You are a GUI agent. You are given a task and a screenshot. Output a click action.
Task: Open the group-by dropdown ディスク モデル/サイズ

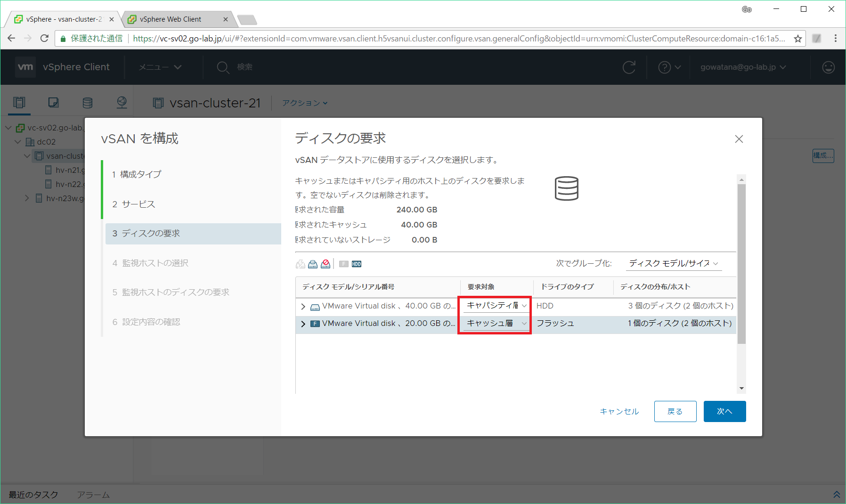tap(674, 263)
